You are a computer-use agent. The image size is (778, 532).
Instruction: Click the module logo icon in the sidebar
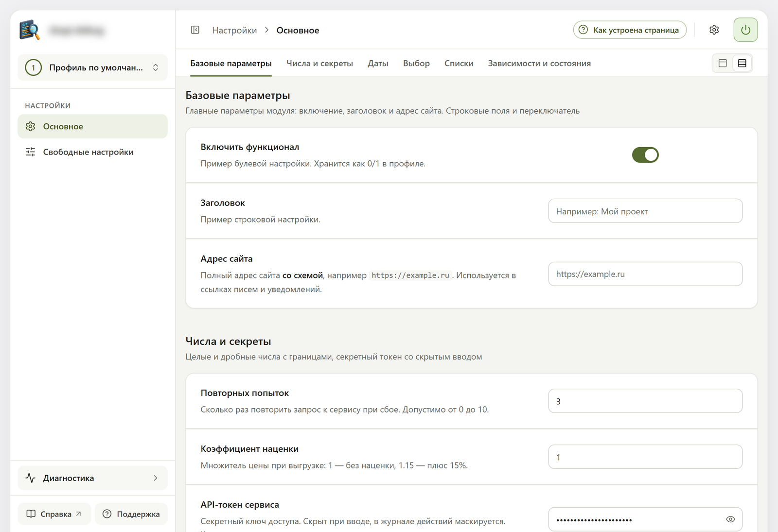[30, 30]
